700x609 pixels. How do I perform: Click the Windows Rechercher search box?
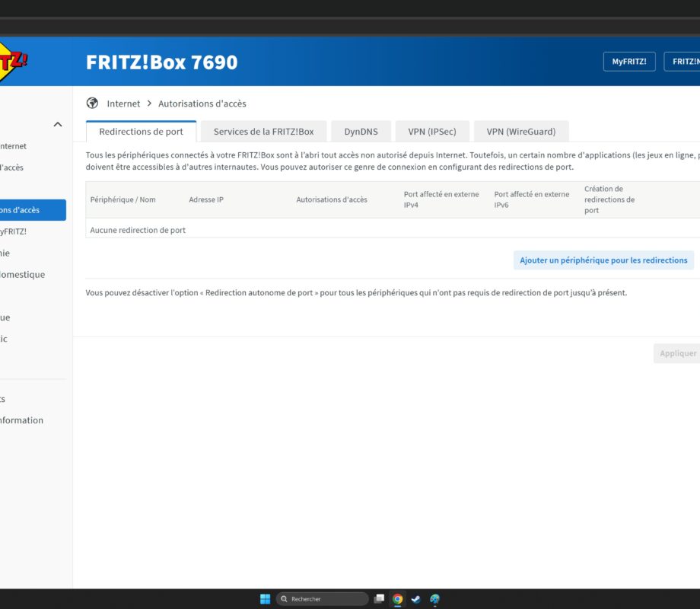click(x=323, y=599)
